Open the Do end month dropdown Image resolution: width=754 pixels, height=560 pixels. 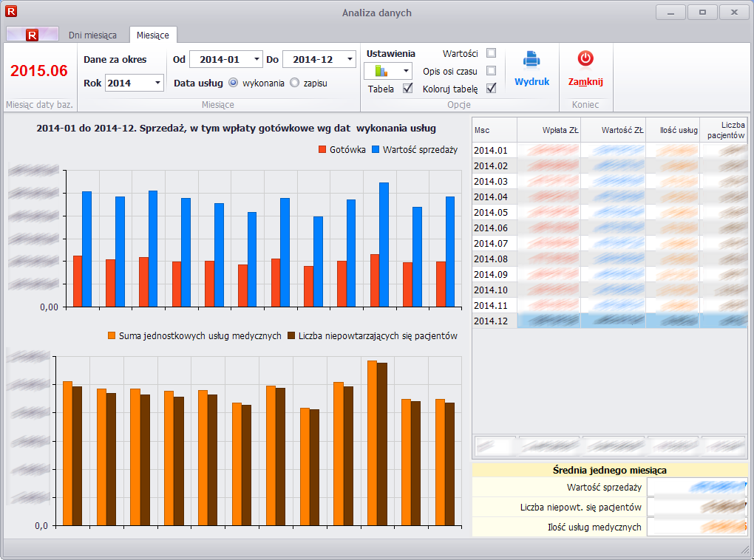[x=350, y=59]
